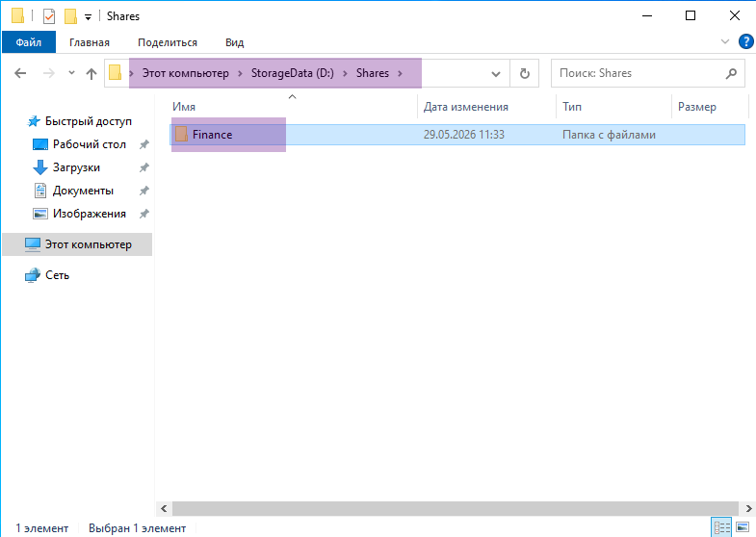Sort by Дата изменения column header

[466, 107]
